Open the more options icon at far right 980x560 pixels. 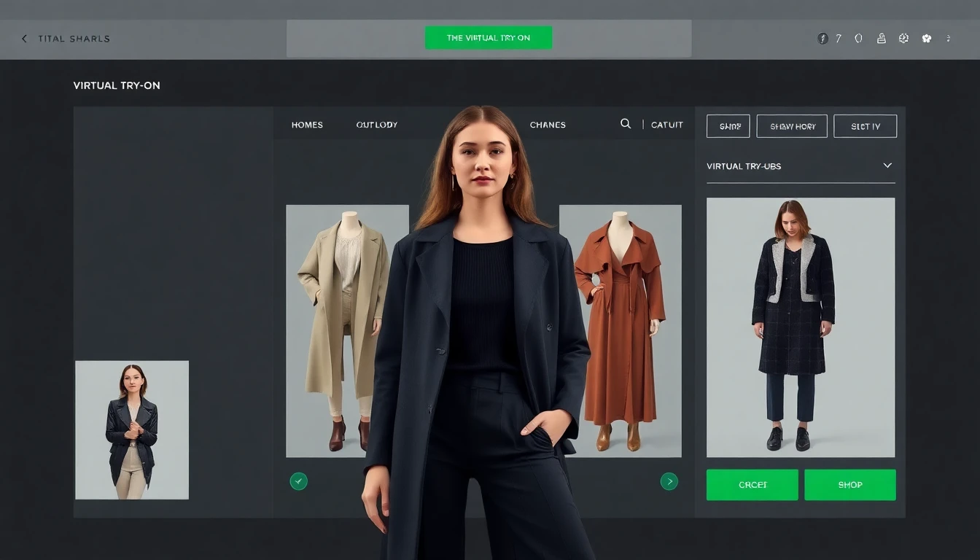pos(948,39)
